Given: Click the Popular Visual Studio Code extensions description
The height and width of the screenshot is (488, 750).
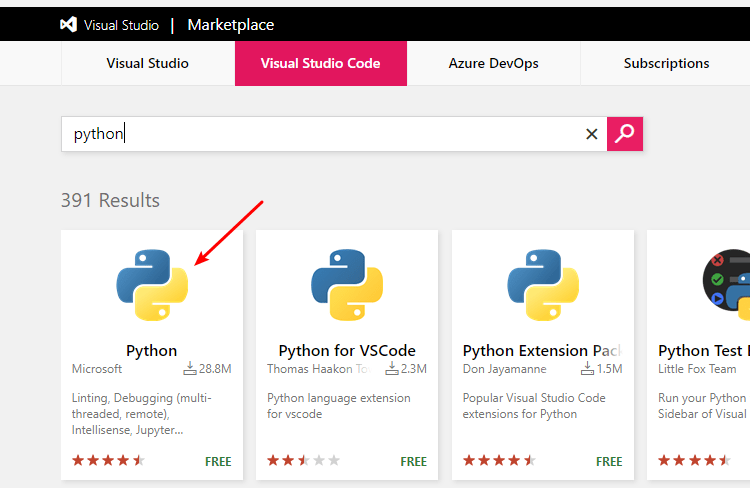Looking at the screenshot, I should 534,406.
